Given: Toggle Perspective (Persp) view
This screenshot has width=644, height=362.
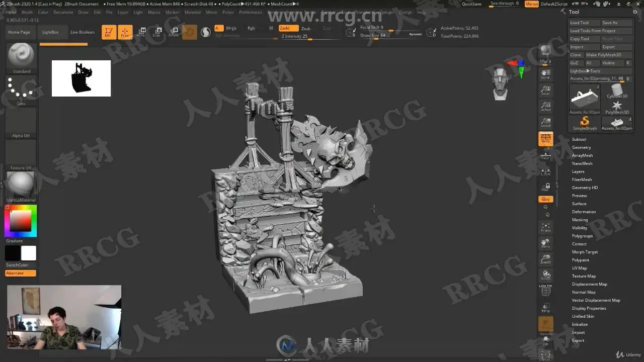Looking at the screenshot, I should pos(545,139).
